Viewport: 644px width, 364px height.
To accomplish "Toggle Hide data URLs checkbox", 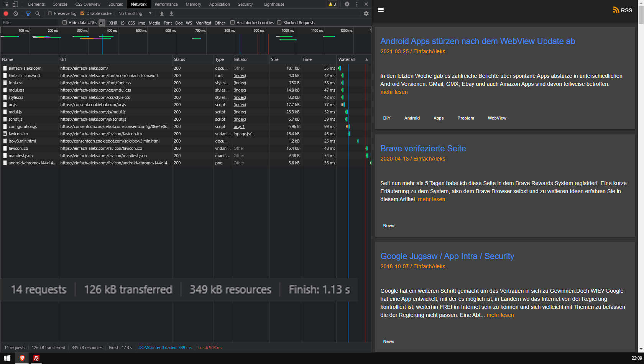I will (x=64, y=23).
